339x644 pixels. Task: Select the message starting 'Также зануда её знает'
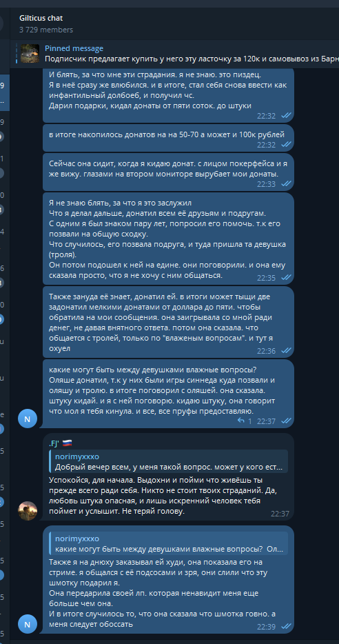pyautogui.click(x=168, y=322)
